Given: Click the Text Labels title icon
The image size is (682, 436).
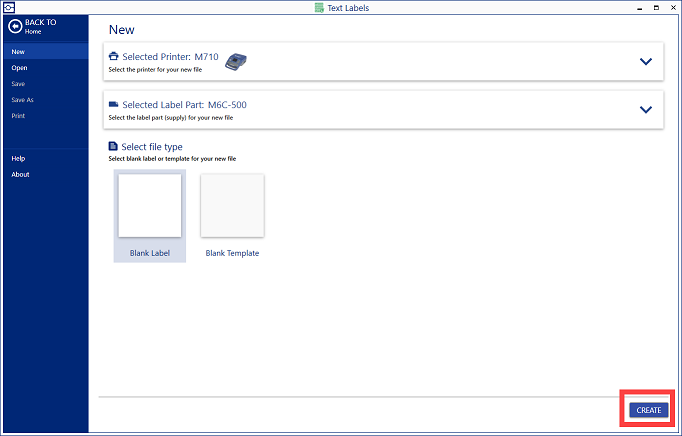Looking at the screenshot, I should (x=319, y=7).
